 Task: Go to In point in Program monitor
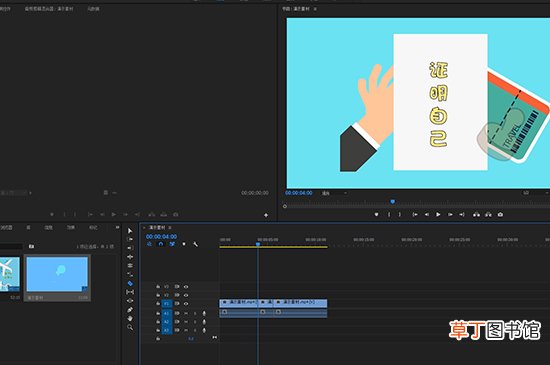415,214
